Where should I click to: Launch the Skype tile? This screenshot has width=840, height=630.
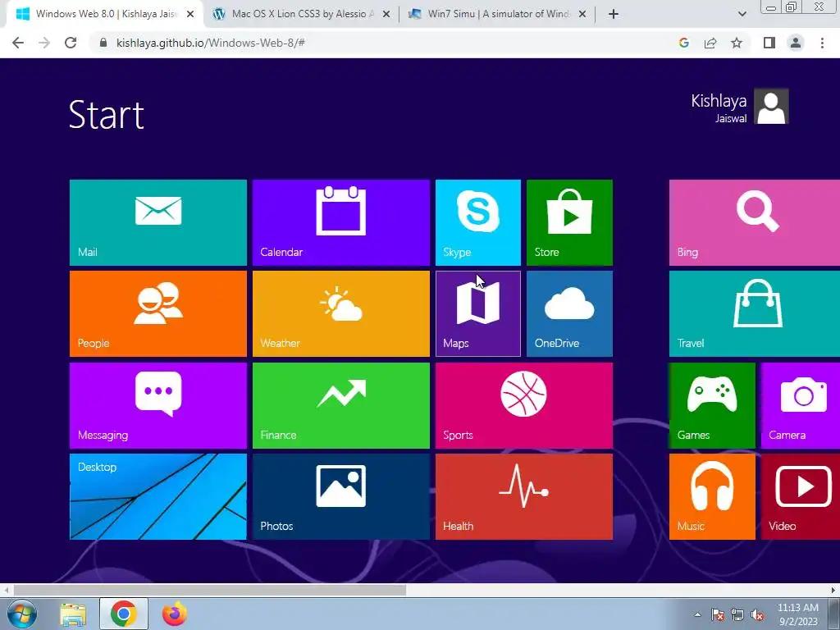pos(478,222)
